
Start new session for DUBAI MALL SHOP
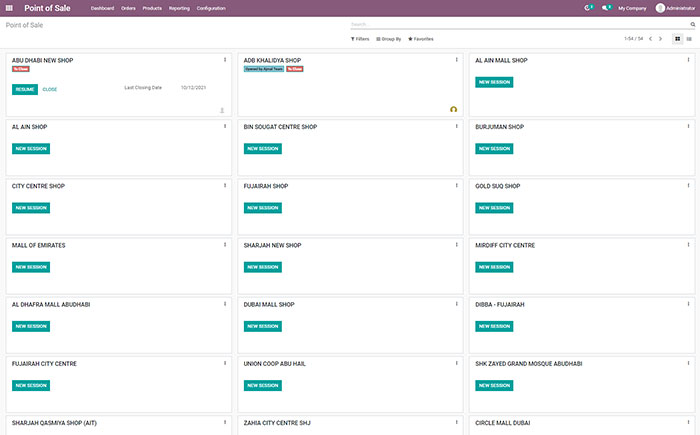tap(262, 326)
